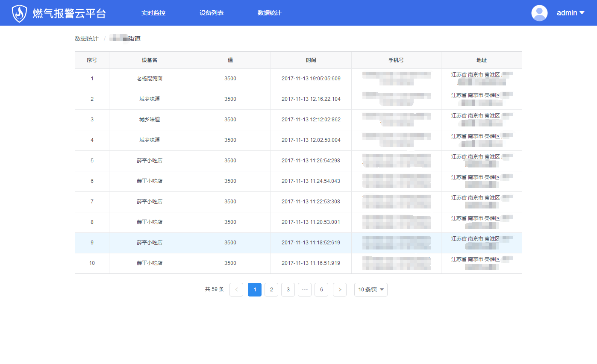Select the row for 老杨馄饨面
Image resolution: width=597 pixels, height=364 pixels.
point(150,79)
